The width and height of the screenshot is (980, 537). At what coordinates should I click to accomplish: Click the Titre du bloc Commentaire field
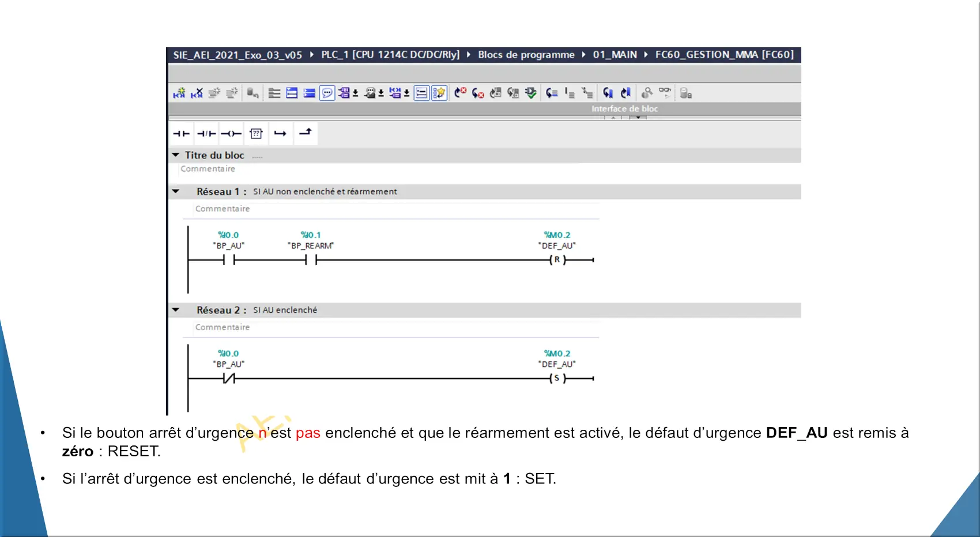pos(208,169)
